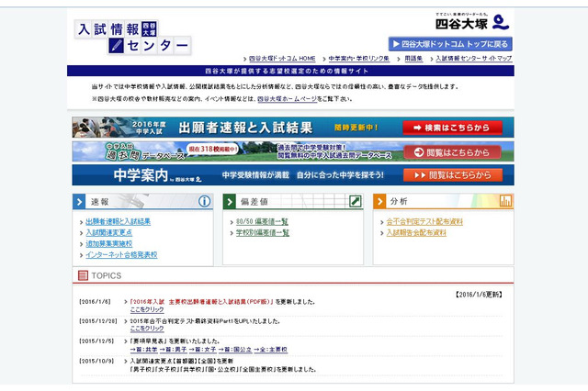Open the 入試情報センターサイトマップ link
The image size is (588, 391).
point(474,59)
